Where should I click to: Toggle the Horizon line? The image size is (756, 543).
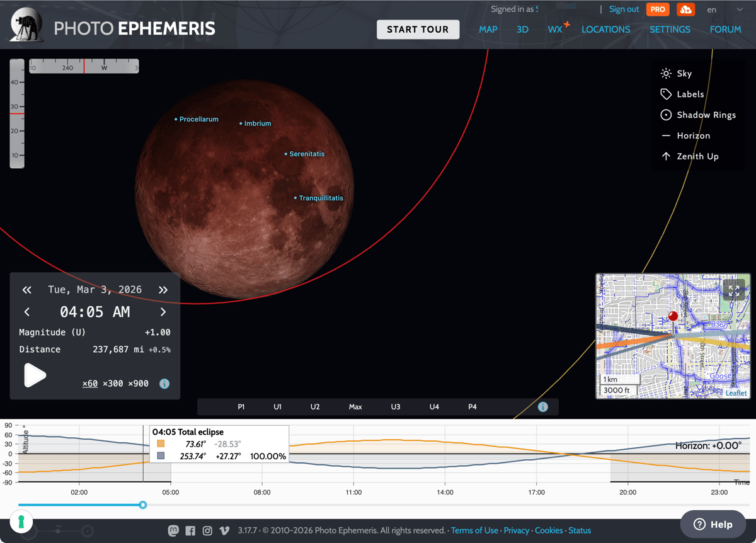tap(666, 135)
